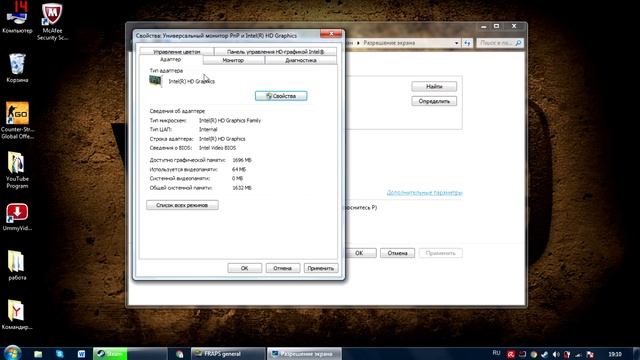The width and height of the screenshot is (640, 360).
Task: Switch to the Управление цветом tab
Action: tap(176, 52)
